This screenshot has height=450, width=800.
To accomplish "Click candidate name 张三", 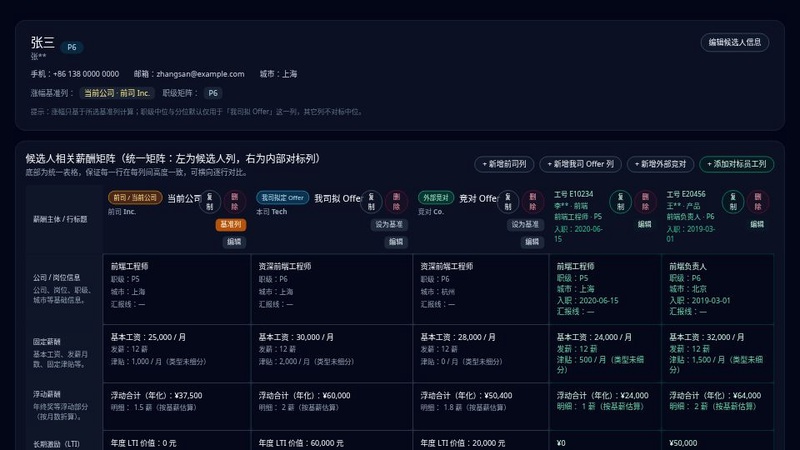I will pyautogui.click(x=42, y=43).
